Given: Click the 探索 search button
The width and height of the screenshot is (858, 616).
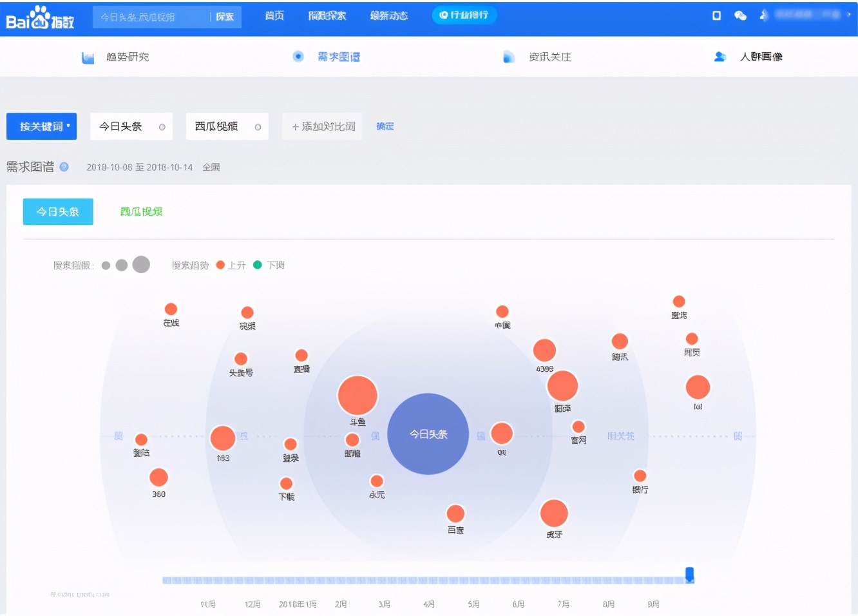Looking at the screenshot, I should pyautogui.click(x=225, y=17).
